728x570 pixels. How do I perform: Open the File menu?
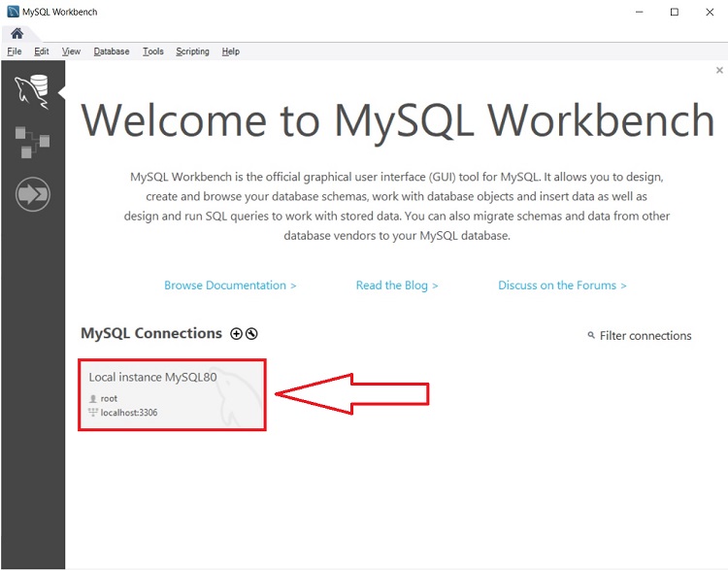coord(15,51)
